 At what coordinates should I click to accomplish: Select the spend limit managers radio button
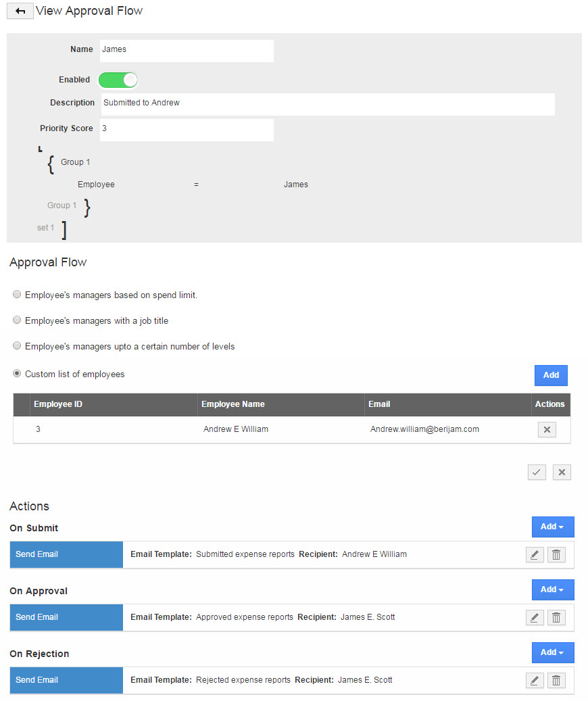coord(16,294)
